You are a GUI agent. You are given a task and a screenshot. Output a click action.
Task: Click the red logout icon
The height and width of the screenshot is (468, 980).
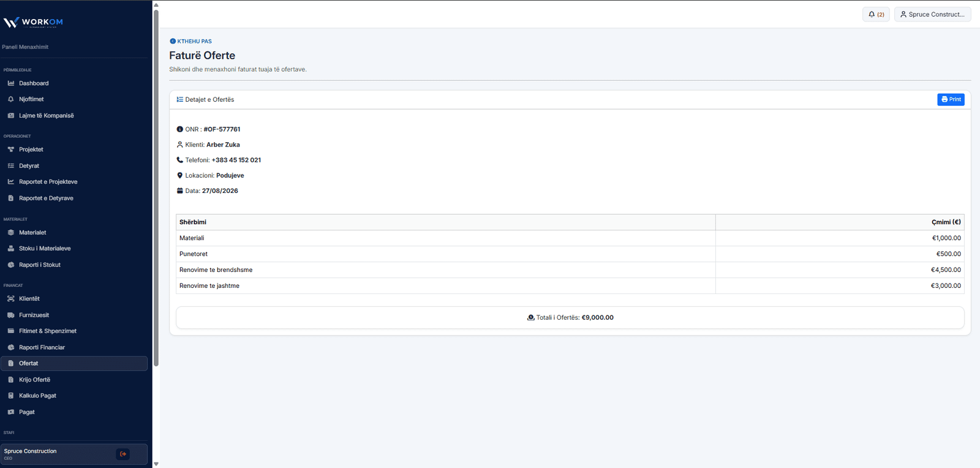pos(123,454)
